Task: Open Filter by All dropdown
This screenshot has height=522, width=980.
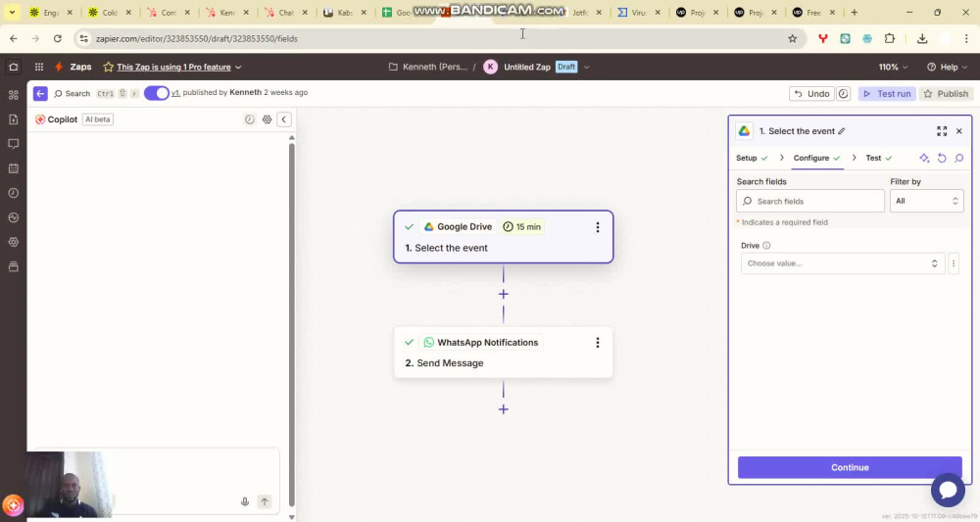Action: pos(926,201)
